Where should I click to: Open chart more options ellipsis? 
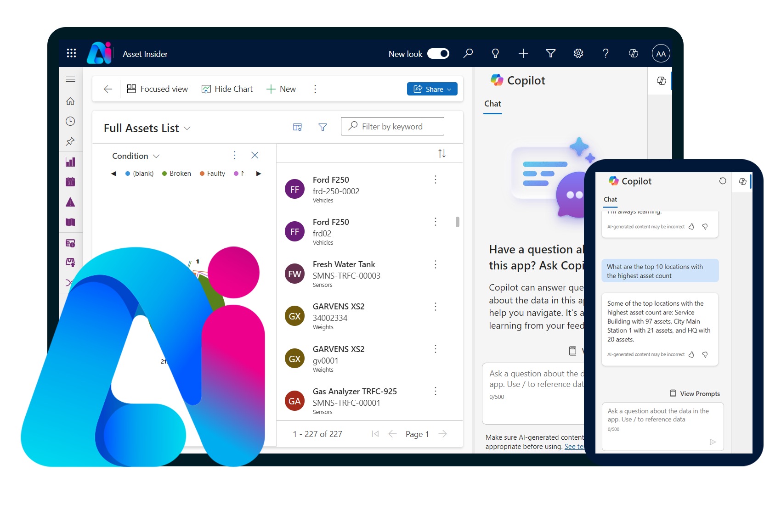[235, 155]
